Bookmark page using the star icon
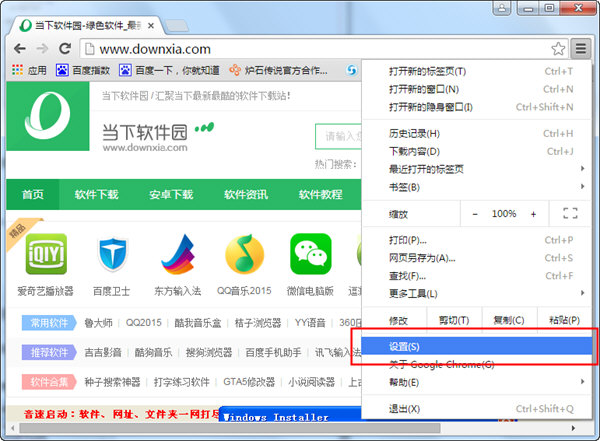Image resolution: width=600 pixels, height=441 pixels. click(x=558, y=48)
